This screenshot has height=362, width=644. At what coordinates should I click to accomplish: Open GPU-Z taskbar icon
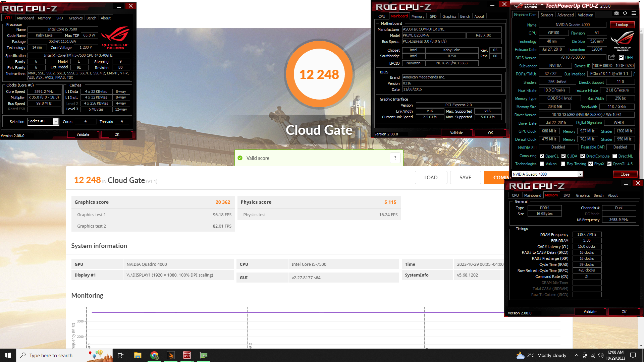(204, 355)
